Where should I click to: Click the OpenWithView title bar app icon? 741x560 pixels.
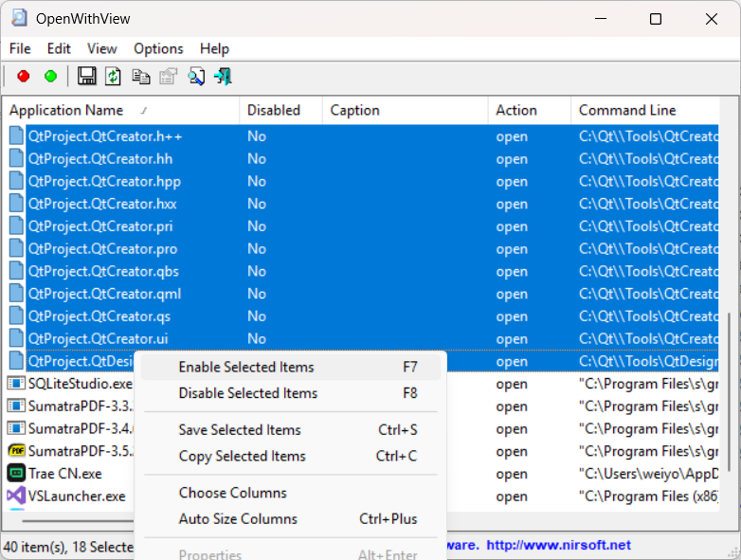(x=19, y=18)
